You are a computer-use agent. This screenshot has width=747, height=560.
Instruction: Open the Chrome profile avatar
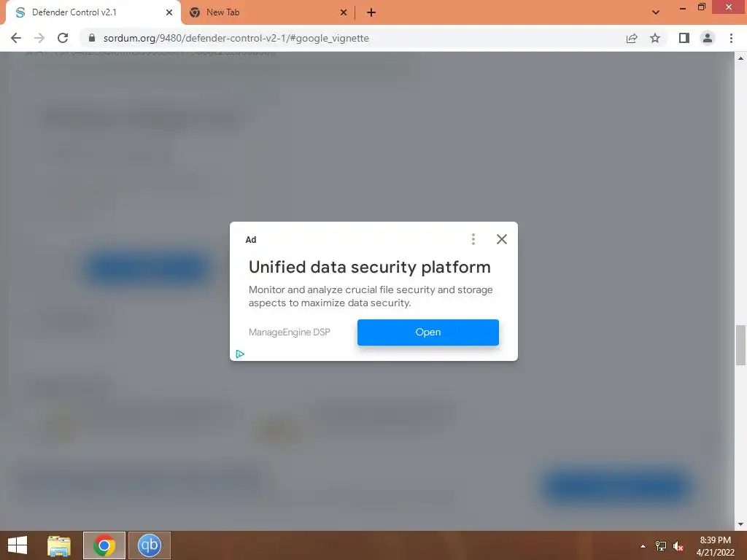coord(708,38)
